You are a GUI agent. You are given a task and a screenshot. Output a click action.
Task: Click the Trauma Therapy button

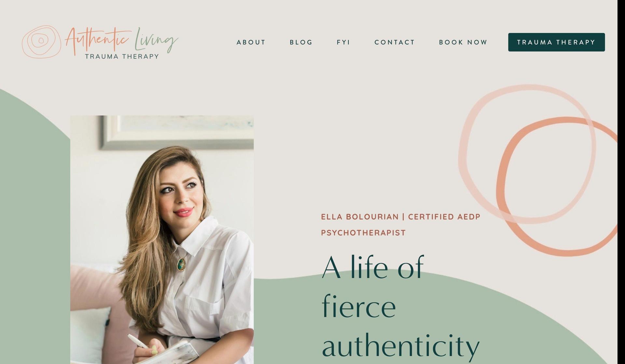coord(556,42)
